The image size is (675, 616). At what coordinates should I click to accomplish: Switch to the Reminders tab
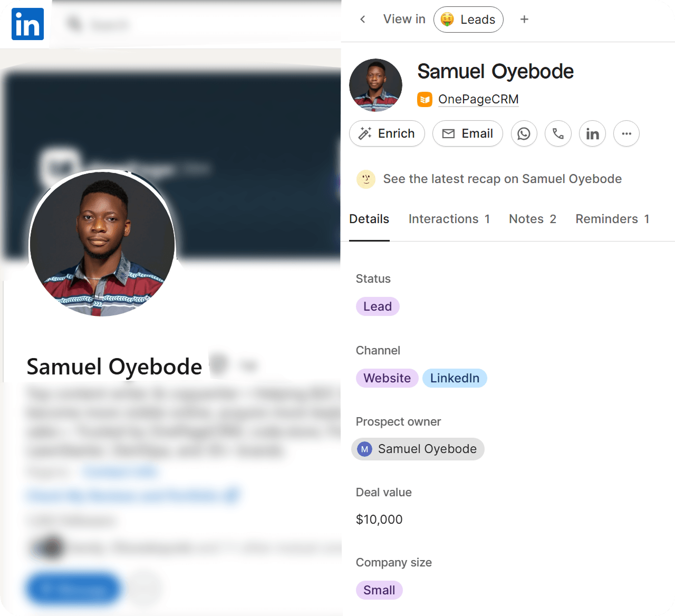point(612,219)
